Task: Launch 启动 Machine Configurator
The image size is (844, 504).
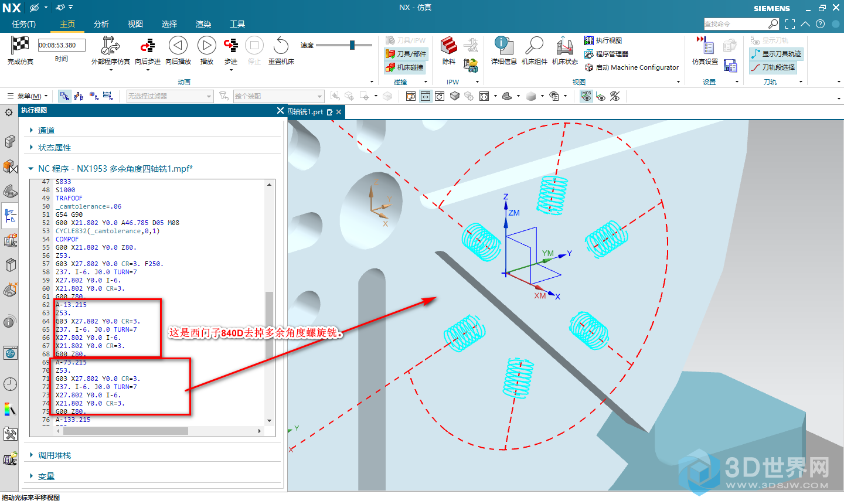Action: tap(631, 67)
